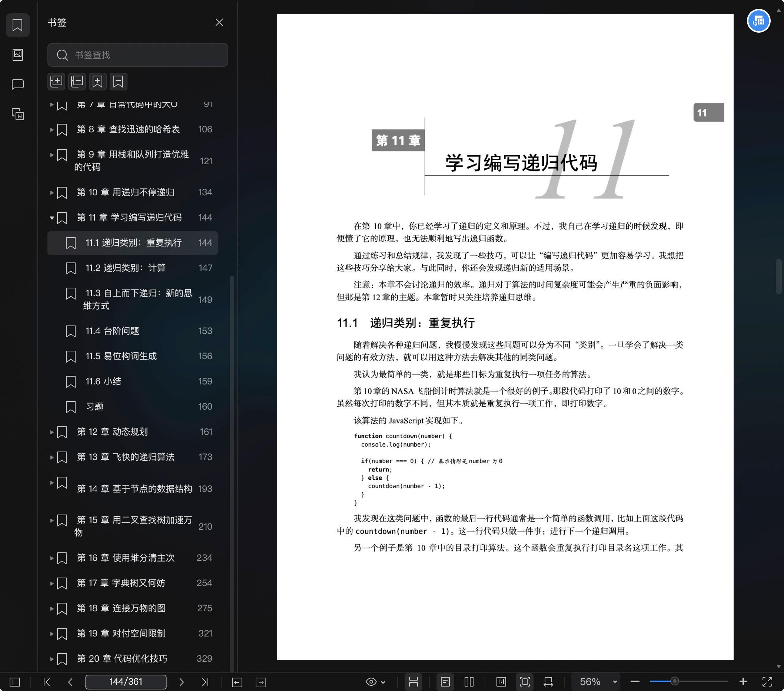Open bookmark 第 12 章 动态规划

click(x=133, y=432)
